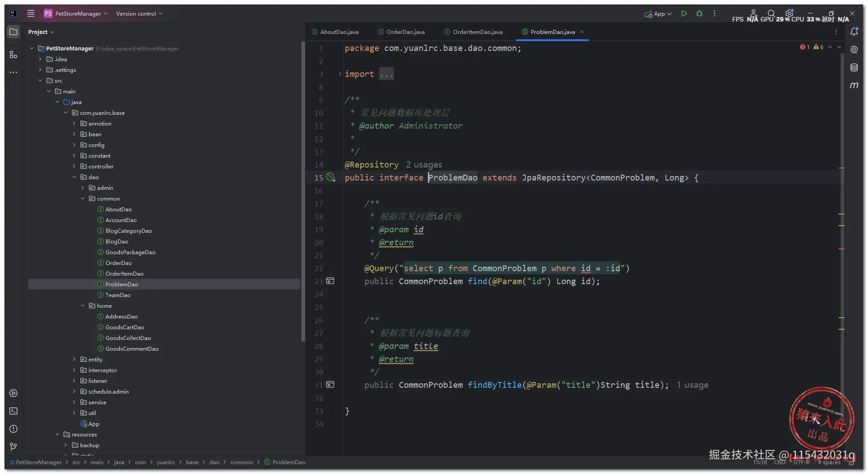The height and width of the screenshot is (474, 868).
Task: Open the App run configuration dropdown
Action: [658, 14]
